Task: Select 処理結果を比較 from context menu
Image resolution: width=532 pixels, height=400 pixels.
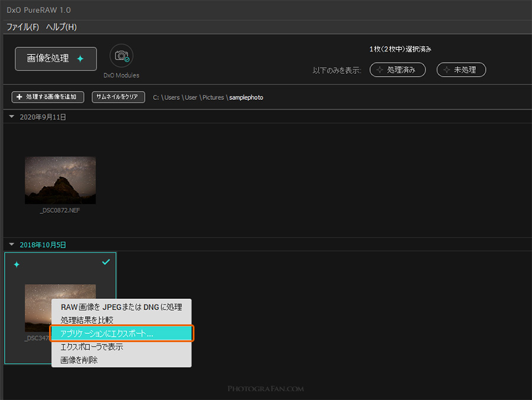Action: pyautogui.click(x=121, y=320)
